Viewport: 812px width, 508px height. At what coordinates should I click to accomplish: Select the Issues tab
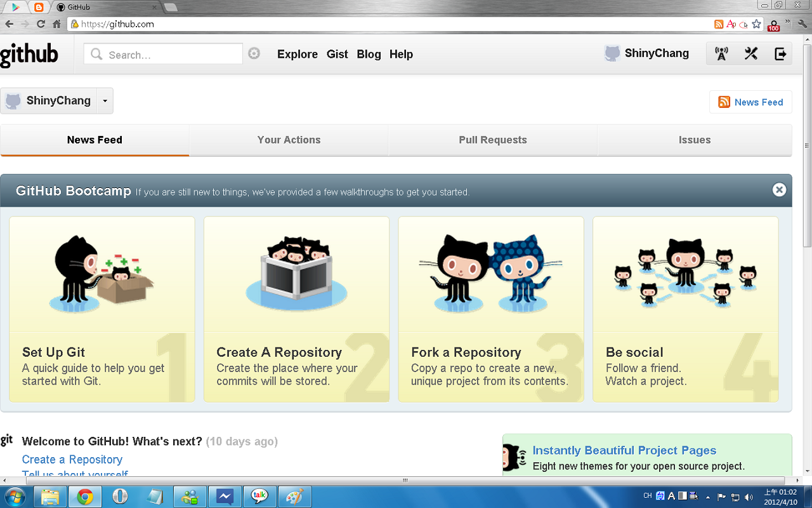coord(695,140)
